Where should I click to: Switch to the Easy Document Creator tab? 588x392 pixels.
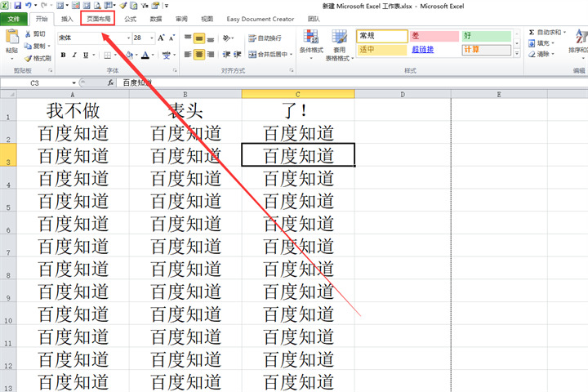coord(261,19)
